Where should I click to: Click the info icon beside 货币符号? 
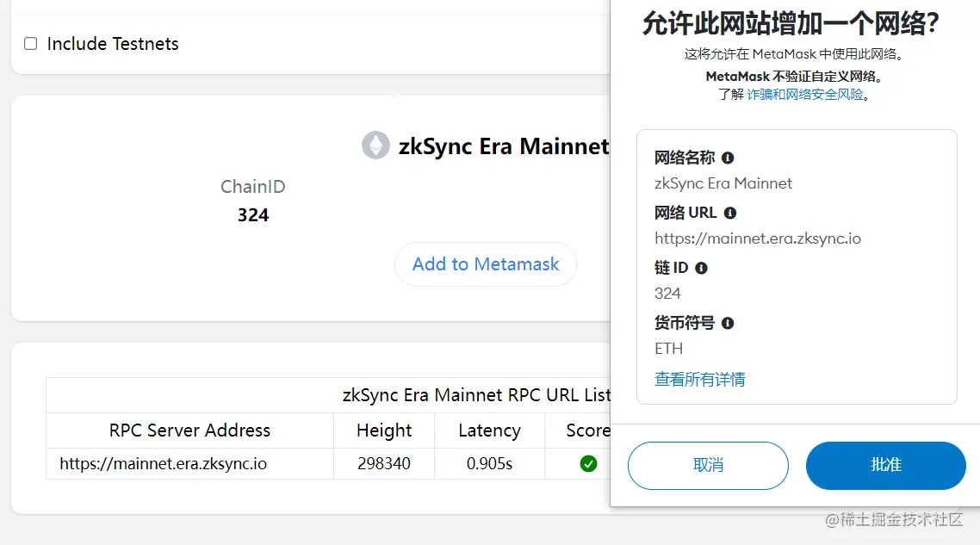tap(728, 323)
